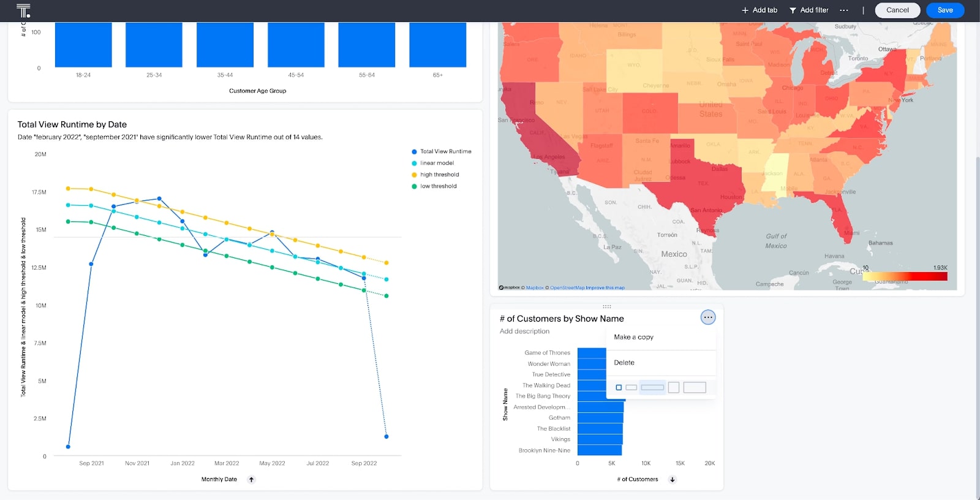Open the Mapbox link on map
The width and height of the screenshot is (980, 500).
535,287
